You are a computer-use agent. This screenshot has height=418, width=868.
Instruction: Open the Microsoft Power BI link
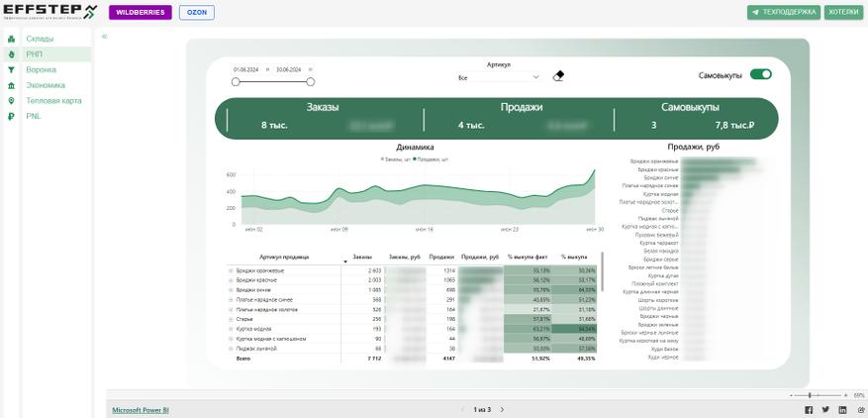141,410
